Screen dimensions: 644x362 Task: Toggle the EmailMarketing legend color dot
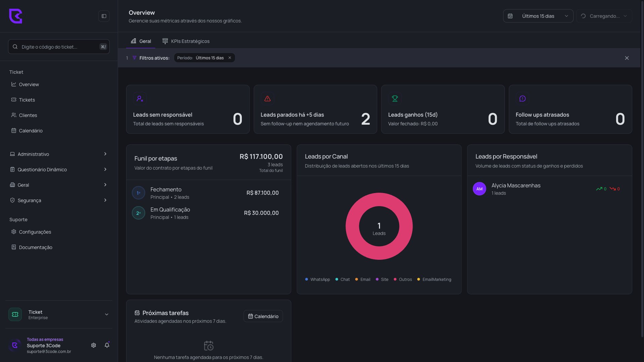(419, 279)
